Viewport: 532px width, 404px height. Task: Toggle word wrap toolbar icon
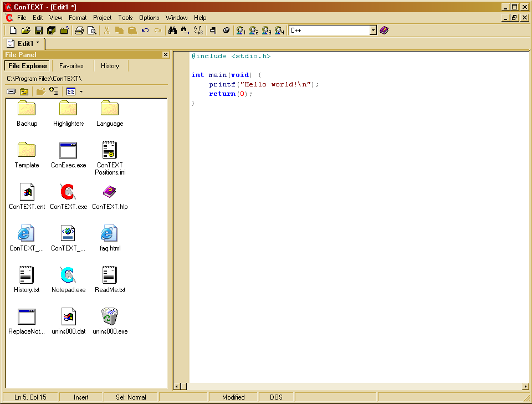click(213, 30)
